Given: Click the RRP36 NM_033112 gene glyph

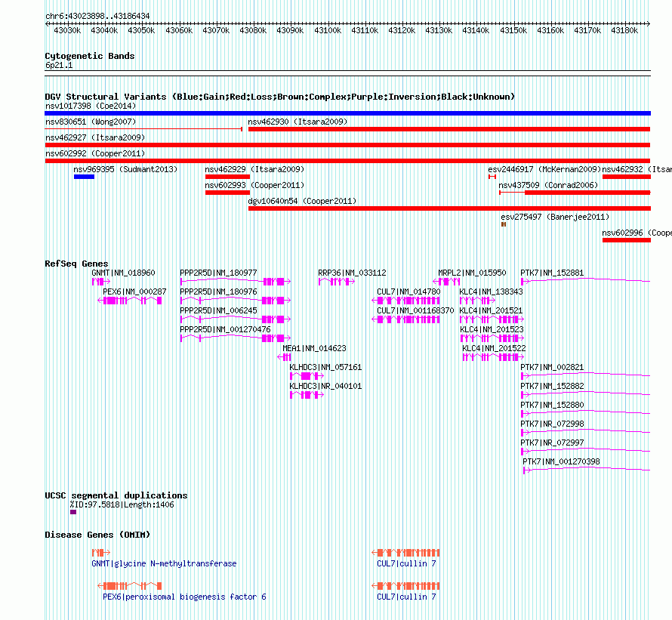Looking at the screenshot, I should [337, 282].
